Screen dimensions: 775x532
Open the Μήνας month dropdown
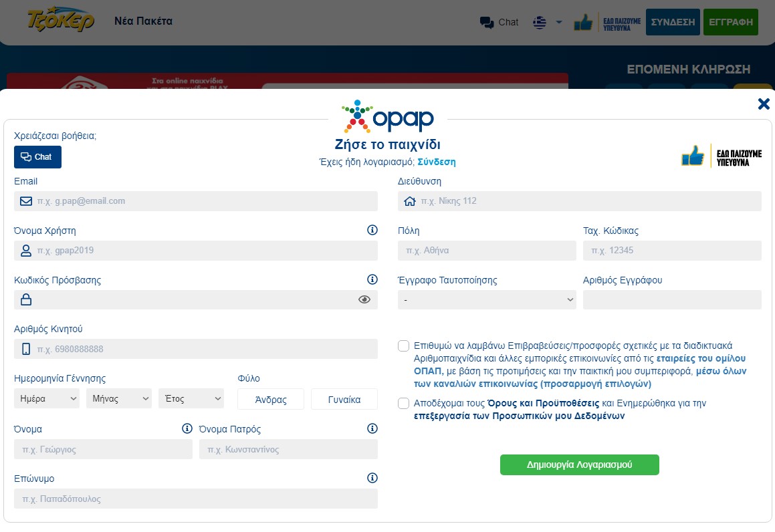coord(118,398)
